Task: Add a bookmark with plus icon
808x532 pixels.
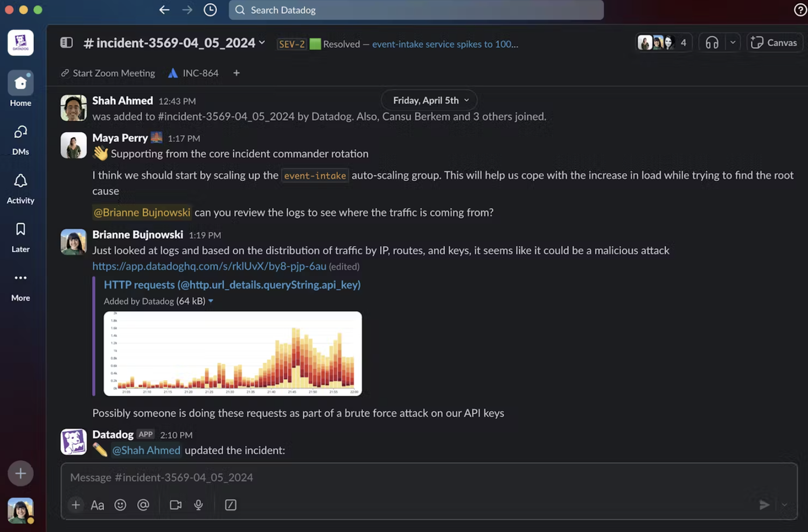Action: (236, 73)
